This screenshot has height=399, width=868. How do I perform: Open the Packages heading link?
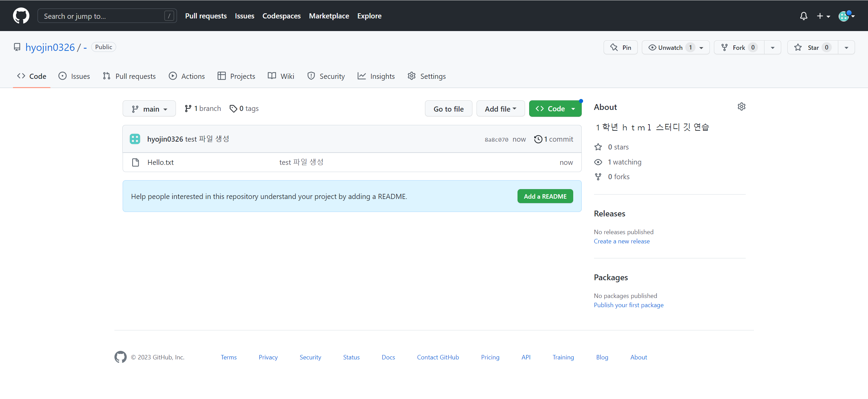tap(611, 277)
